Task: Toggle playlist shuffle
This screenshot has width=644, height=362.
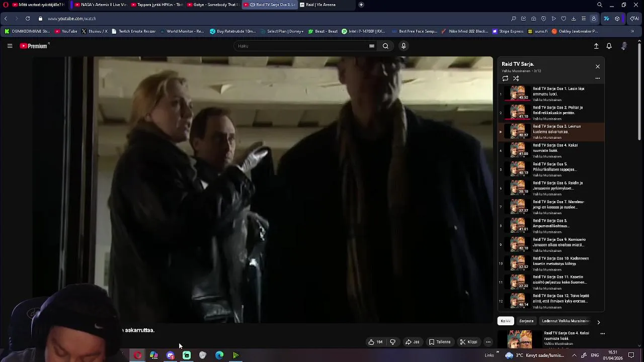Action: click(x=516, y=78)
